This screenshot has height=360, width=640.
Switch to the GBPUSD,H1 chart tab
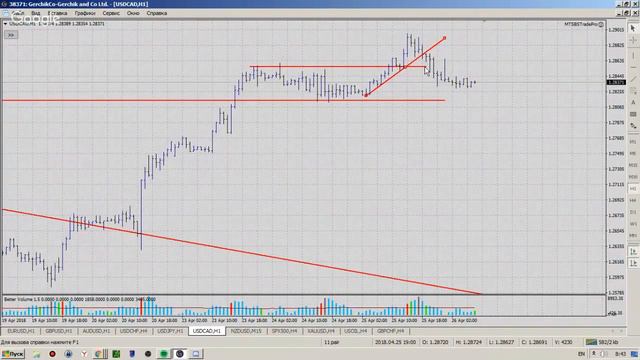click(58, 331)
